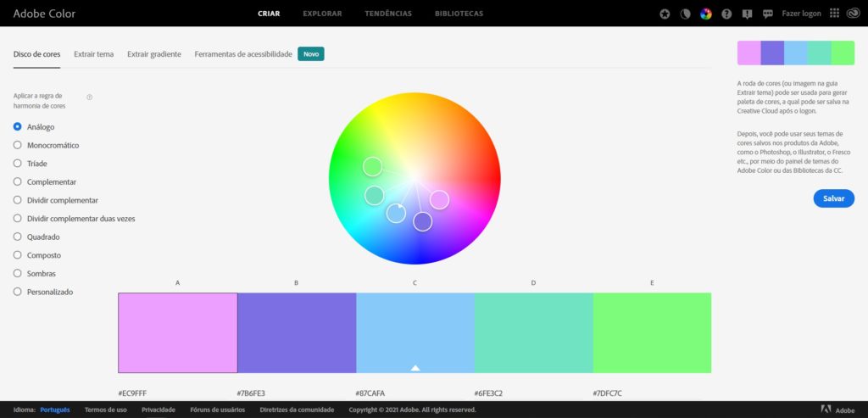This screenshot has height=418, width=868.
Task: Click the color wheel icon in header
Action: click(706, 14)
